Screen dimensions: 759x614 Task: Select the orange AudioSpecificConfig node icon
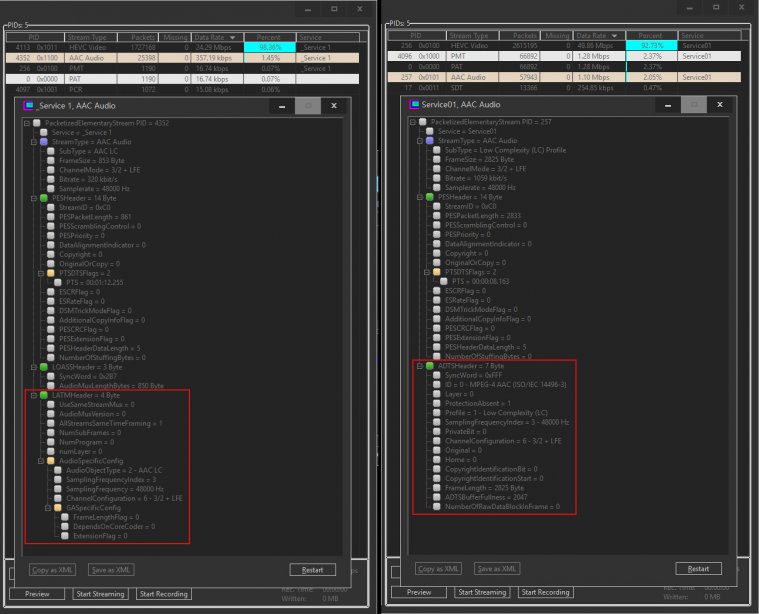tap(51, 461)
